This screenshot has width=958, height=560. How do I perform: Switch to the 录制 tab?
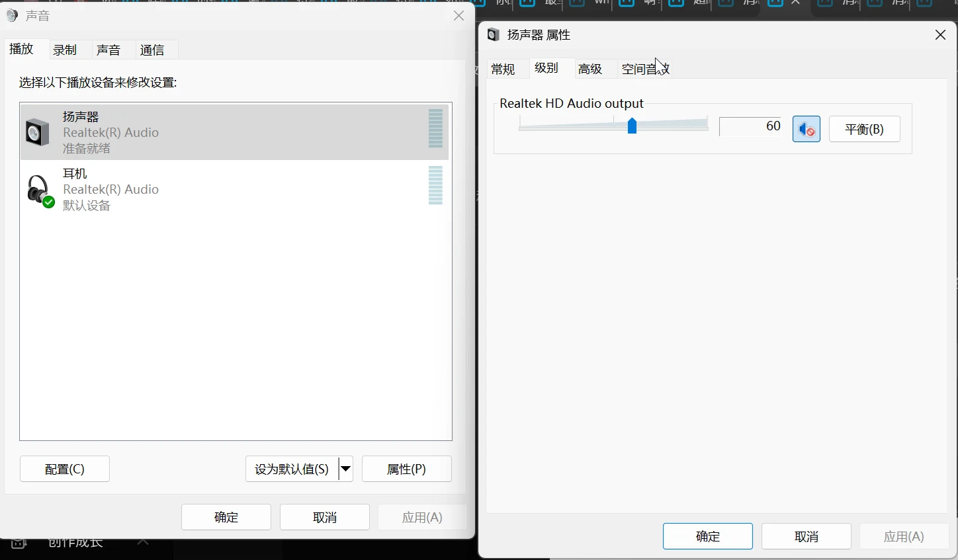click(65, 49)
